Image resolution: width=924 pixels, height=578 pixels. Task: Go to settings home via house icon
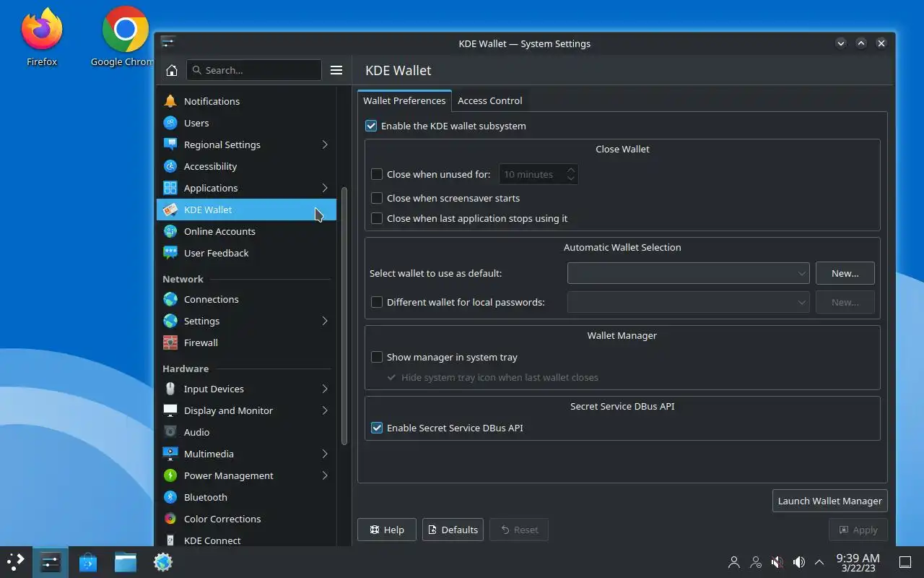click(172, 70)
